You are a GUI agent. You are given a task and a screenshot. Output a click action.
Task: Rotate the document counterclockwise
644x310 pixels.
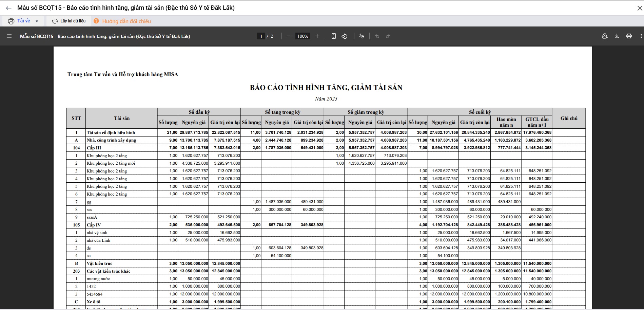345,36
